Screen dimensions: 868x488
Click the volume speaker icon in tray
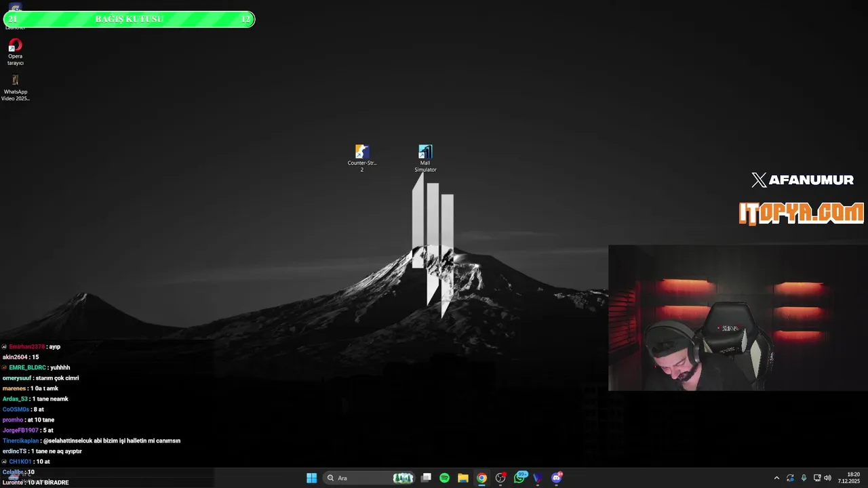[x=827, y=478]
